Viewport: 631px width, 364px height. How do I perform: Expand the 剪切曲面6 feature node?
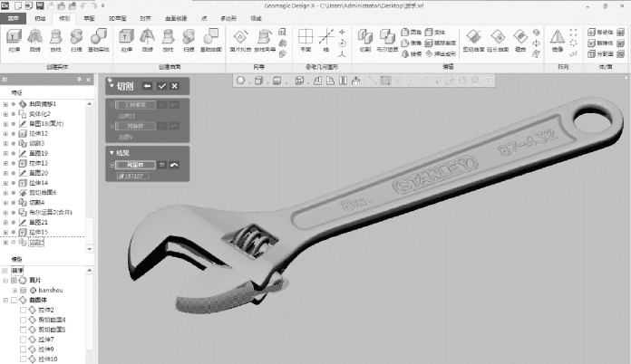5,193
